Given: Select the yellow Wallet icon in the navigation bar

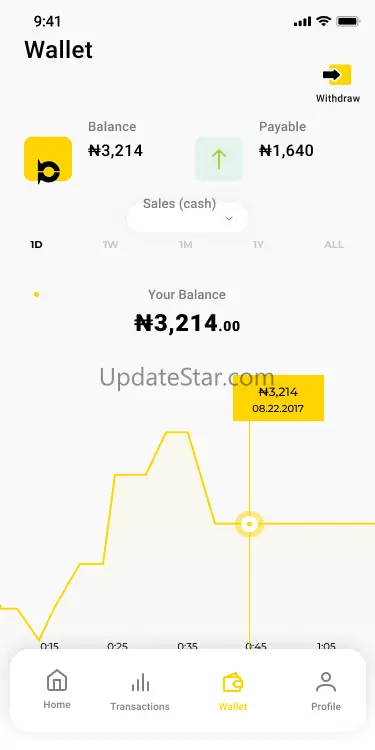Looking at the screenshot, I should [233, 682].
